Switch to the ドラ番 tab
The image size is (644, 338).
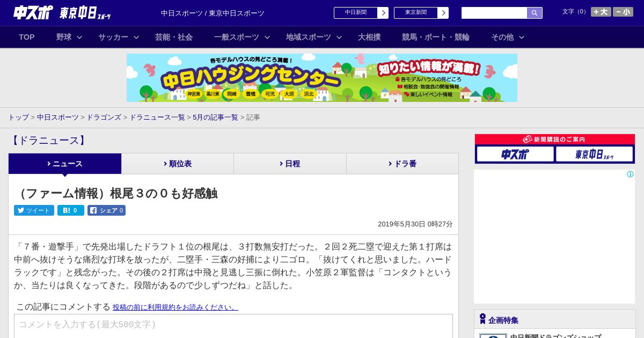[x=402, y=164]
